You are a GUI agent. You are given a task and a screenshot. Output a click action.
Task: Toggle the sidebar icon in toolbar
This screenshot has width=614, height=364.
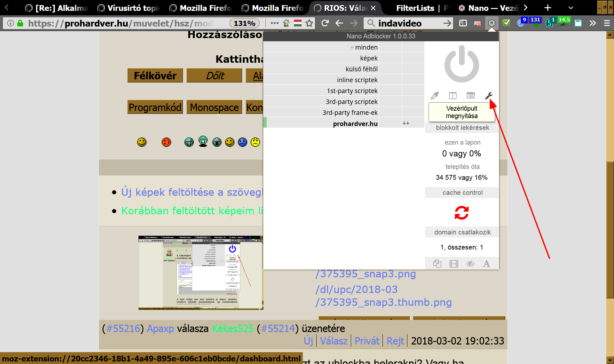click(463, 23)
